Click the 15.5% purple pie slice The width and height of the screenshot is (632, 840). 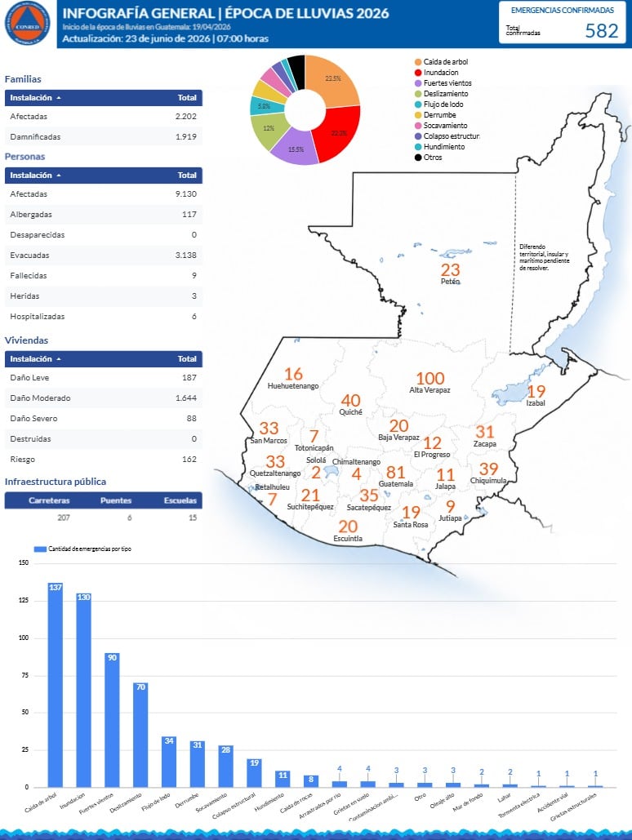(x=295, y=148)
